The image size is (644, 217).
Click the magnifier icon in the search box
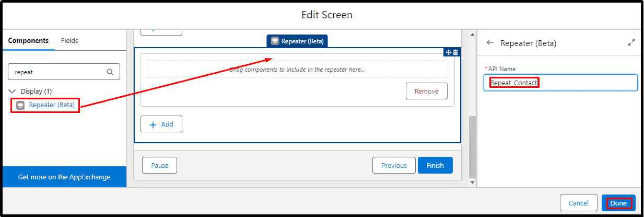pyautogui.click(x=110, y=72)
